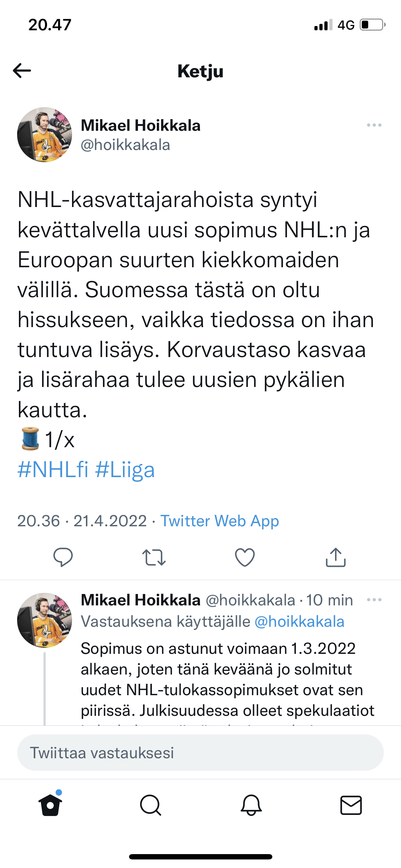Screen dimensions: 401x868
Task: Tap Mikael Hoikkala name on main tweet
Action: (x=141, y=125)
